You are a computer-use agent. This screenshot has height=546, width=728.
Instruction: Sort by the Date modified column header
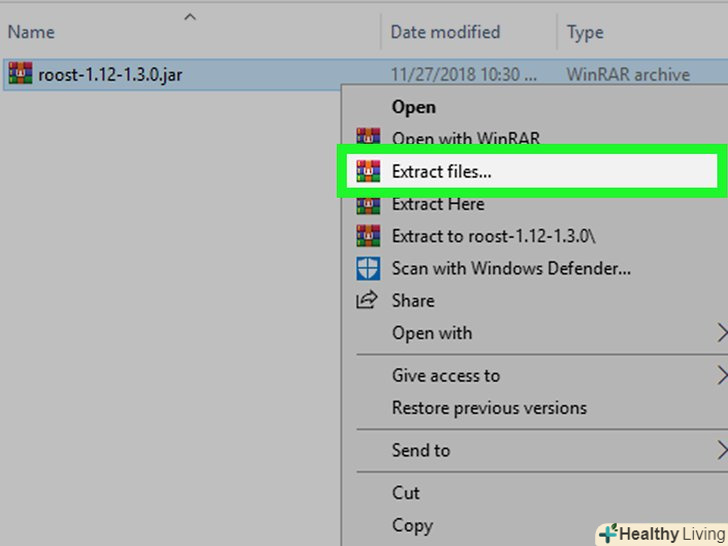(x=445, y=32)
